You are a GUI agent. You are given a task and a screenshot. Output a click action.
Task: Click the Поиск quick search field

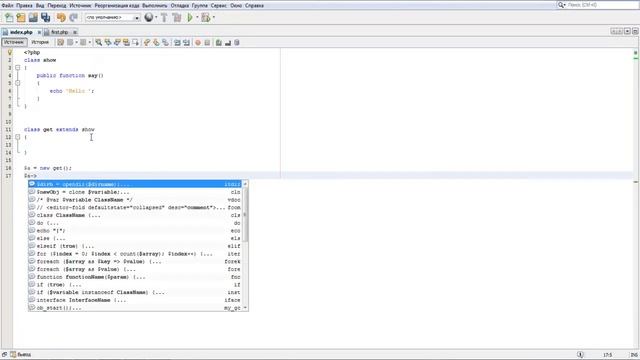pyautogui.click(x=598, y=5)
